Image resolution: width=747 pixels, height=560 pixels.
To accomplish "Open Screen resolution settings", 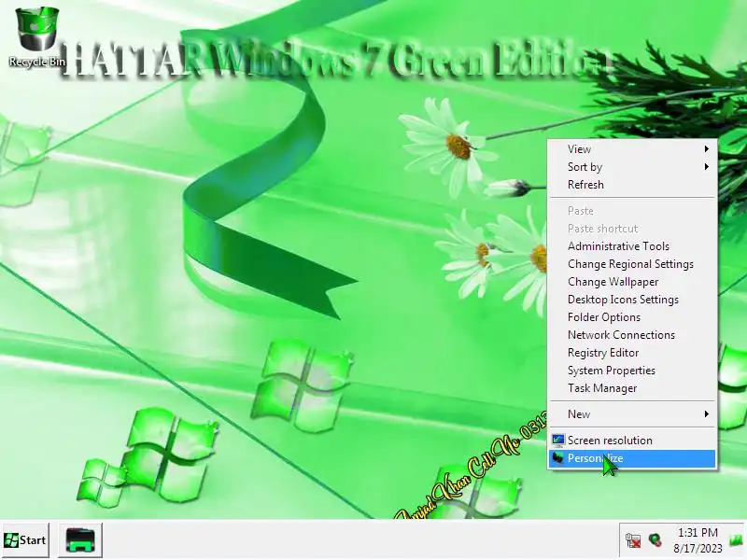I will tap(633, 441).
